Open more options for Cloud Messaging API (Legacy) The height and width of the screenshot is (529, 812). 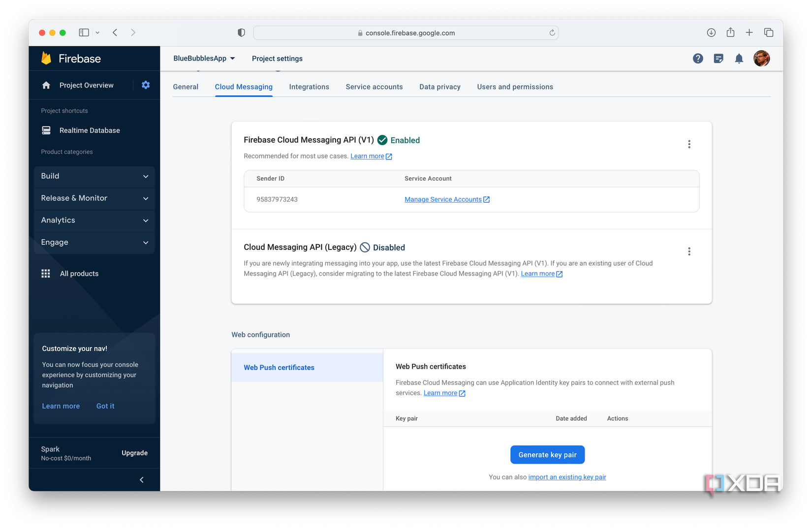coord(689,251)
